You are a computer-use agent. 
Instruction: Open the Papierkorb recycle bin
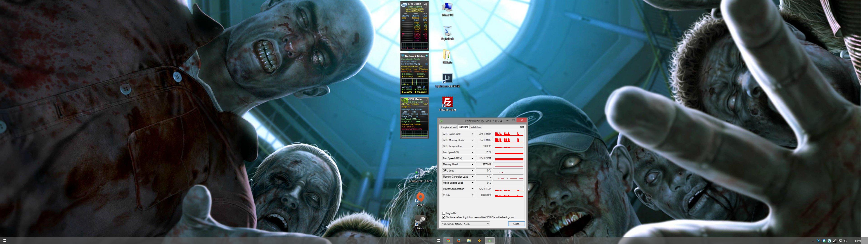[x=447, y=31]
